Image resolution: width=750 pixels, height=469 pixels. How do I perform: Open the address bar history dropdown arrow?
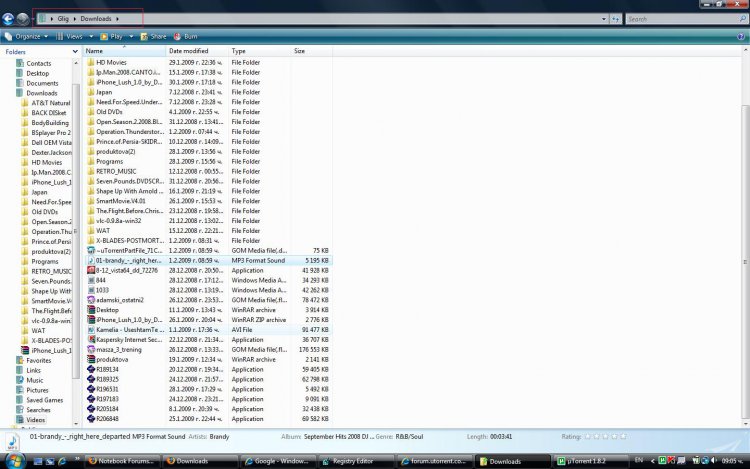point(604,19)
